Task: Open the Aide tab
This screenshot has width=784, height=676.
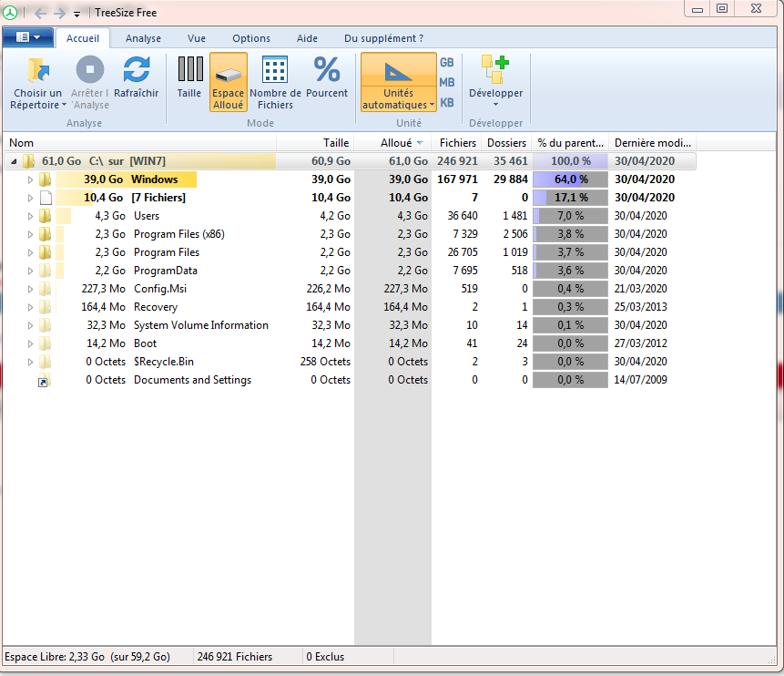Action: pos(307,38)
